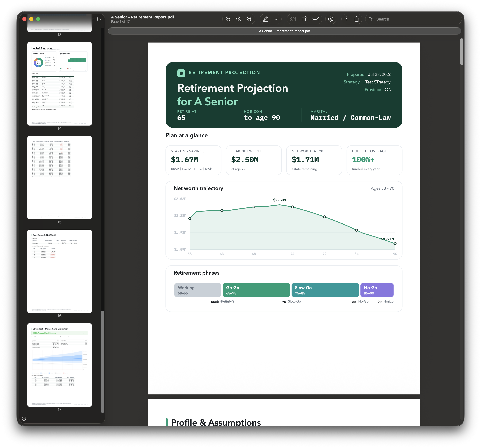481x448 pixels.
Task: Select the Retirement Report.pdf document tab
Action: pos(285,31)
